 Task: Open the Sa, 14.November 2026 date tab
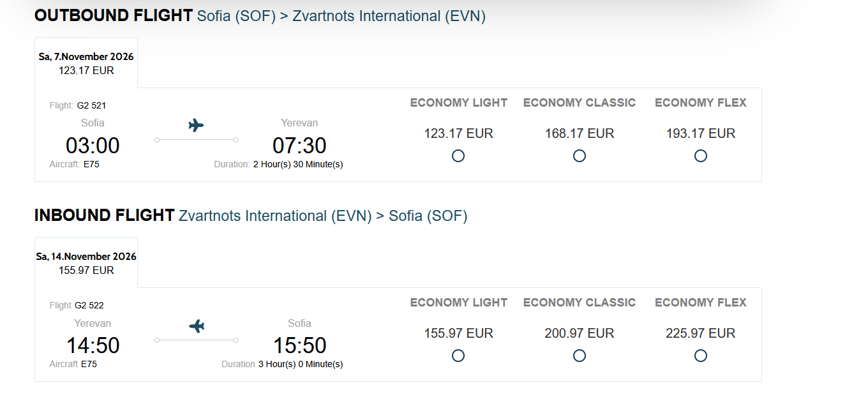tap(86, 262)
